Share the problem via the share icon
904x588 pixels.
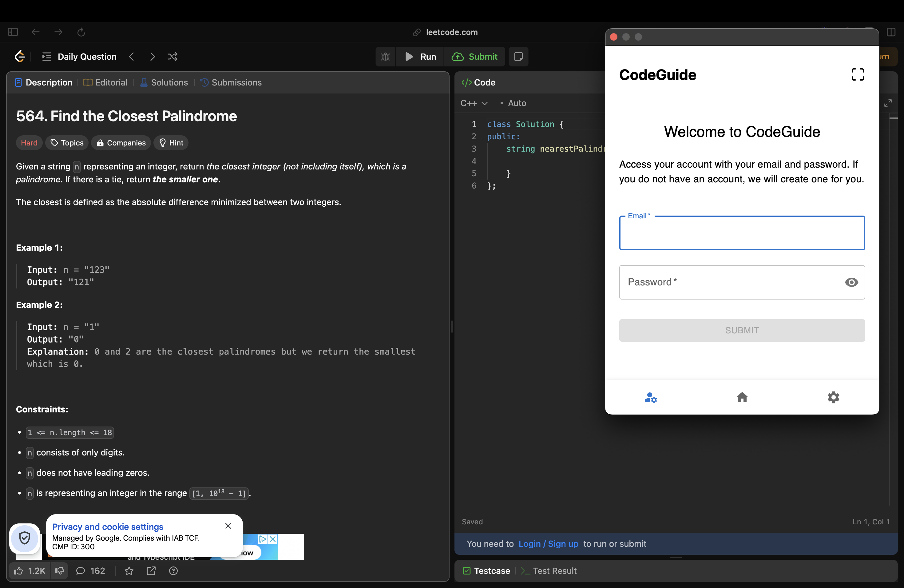click(151, 571)
